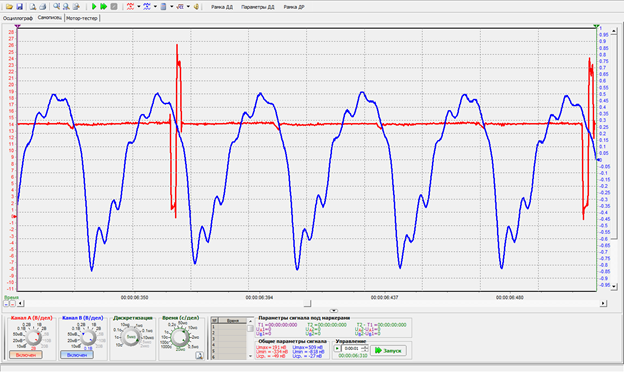This screenshot has width=624, height=372.
Task: Switch to the Мотор-тестер tab
Action: [x=82, y=18]
